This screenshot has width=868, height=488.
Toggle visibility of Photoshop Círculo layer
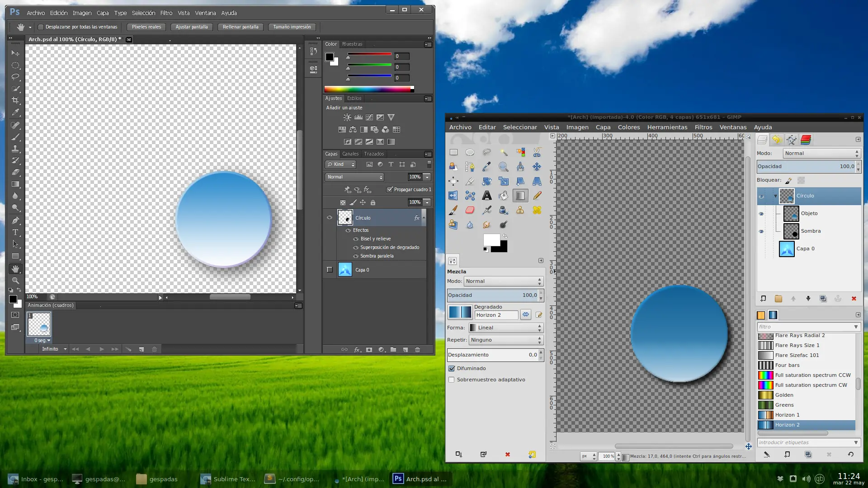(x=330, y=217)
